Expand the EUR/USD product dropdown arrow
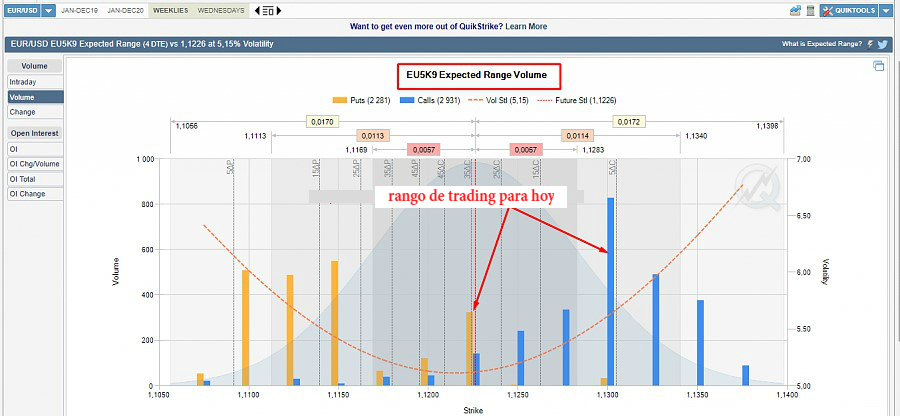Viewport: 900px width, 416px height. coord(48,10)
